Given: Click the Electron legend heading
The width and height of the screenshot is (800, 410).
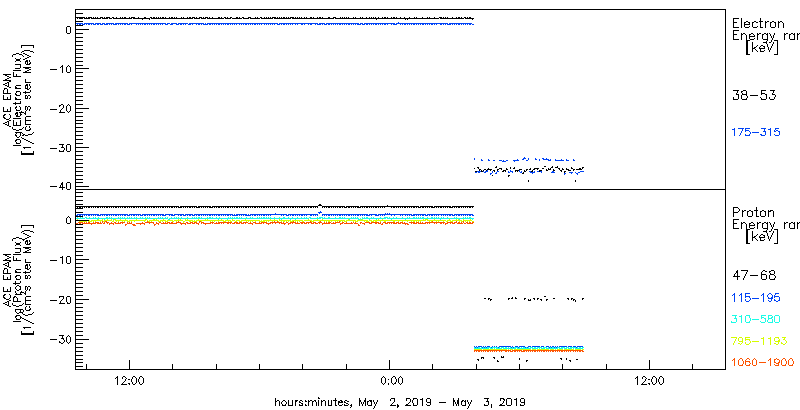Looking at the screenshot, I should click(758, 23).
